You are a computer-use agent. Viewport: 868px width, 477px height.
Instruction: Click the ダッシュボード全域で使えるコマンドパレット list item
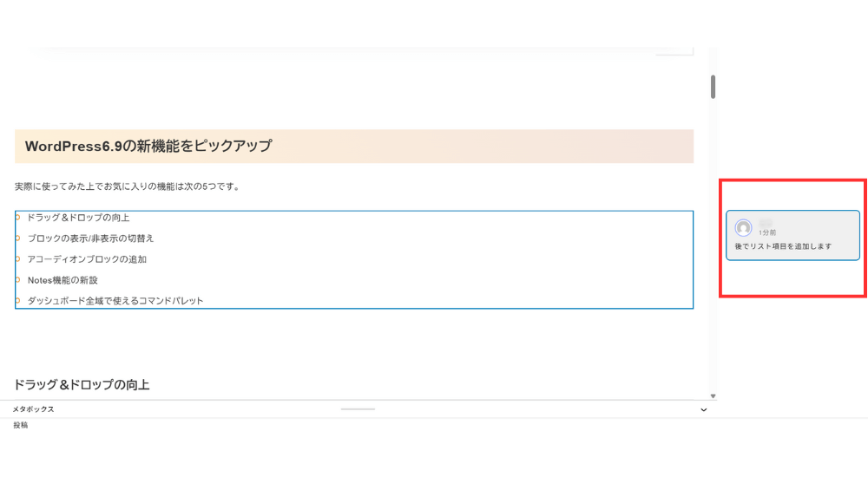coord(115,301)
